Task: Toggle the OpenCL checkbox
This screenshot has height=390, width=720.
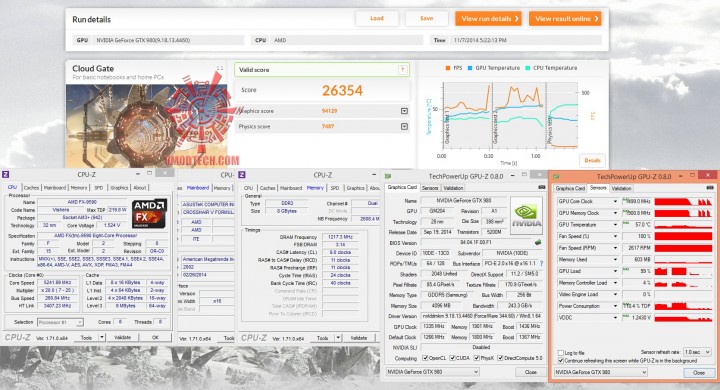Action: click(425, 358)
